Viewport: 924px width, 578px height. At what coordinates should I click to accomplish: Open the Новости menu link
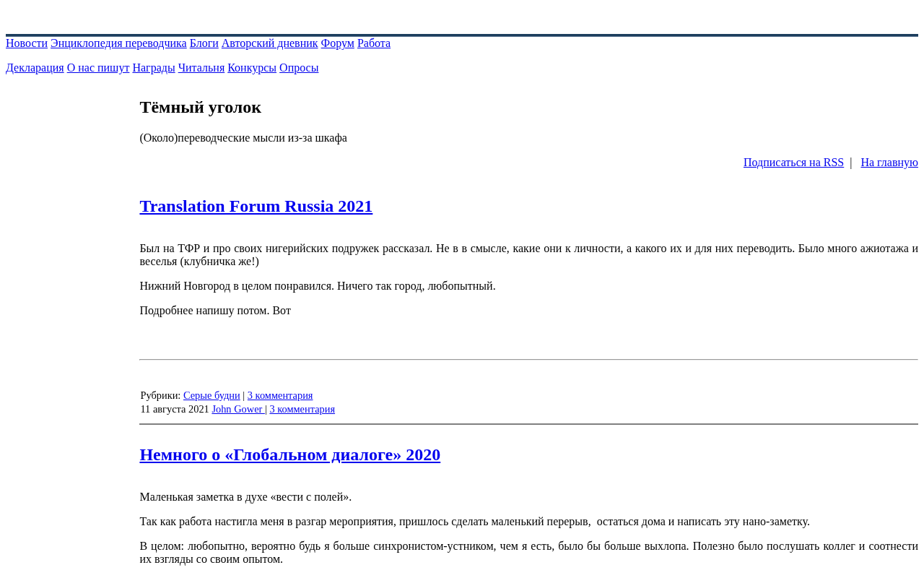pos(27,43)
